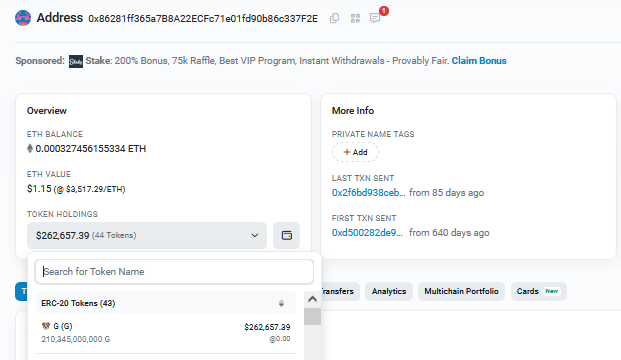
Task: Collapse the token holdings dropdown
Action: pos(147,236)
